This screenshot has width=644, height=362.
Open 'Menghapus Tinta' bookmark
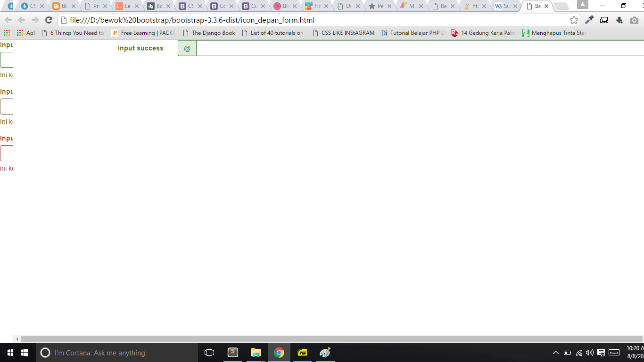554,33
